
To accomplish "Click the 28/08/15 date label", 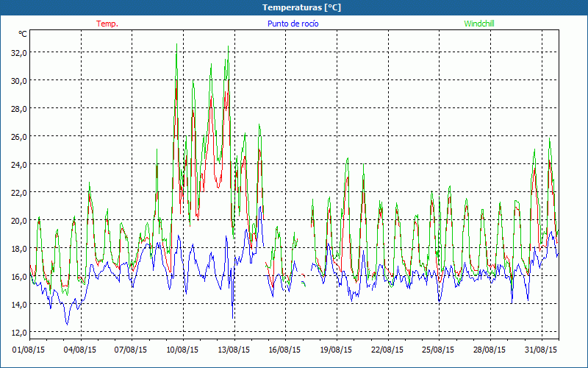I will (490, 350).
